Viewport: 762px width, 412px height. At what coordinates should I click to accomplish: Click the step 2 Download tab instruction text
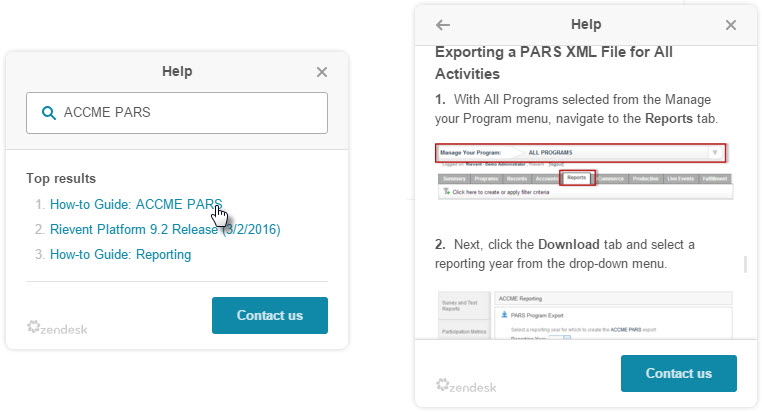pyautogui.click(x=565, y=254)
